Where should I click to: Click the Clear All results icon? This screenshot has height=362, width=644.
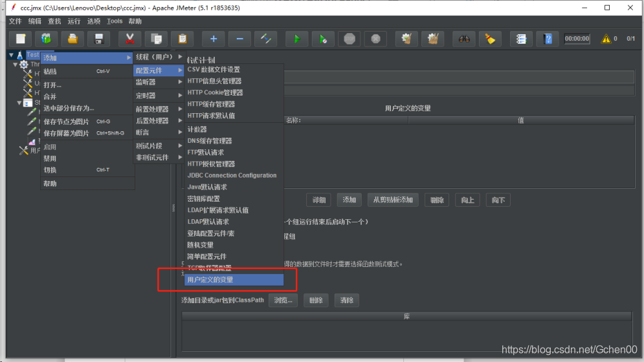click(x=433, y=39)
